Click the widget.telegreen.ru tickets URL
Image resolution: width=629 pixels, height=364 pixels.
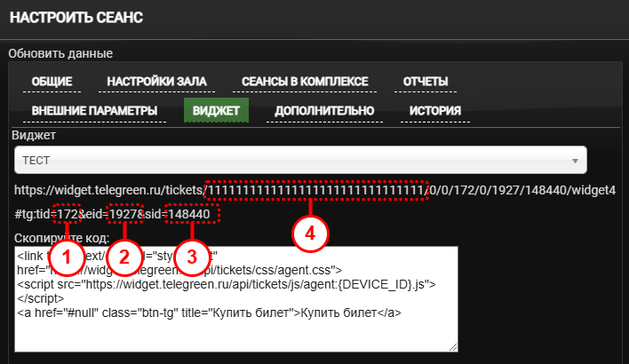point(314,190)
